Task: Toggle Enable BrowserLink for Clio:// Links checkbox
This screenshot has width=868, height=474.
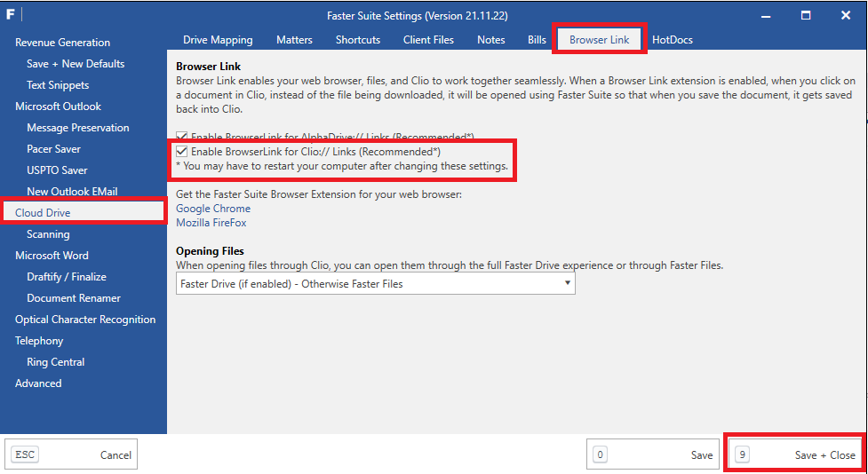Action: (x=181, y=151)
